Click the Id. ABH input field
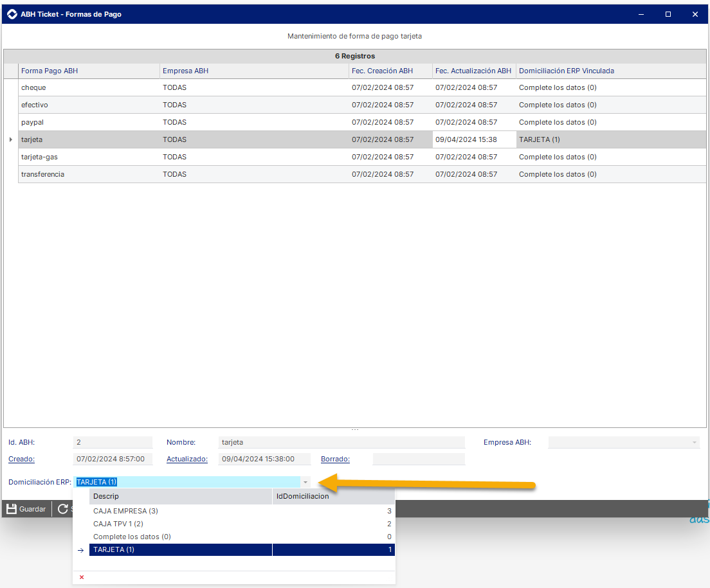This screenshot has height=588, width=710. tap(113, 442)
